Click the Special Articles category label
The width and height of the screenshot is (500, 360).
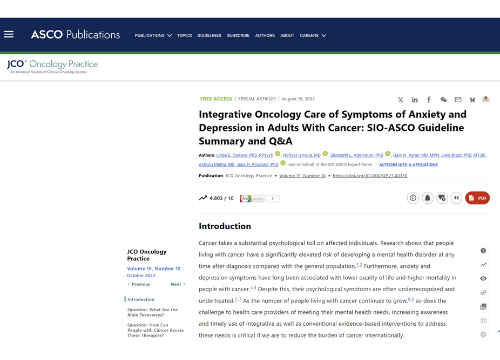(257, 99)
